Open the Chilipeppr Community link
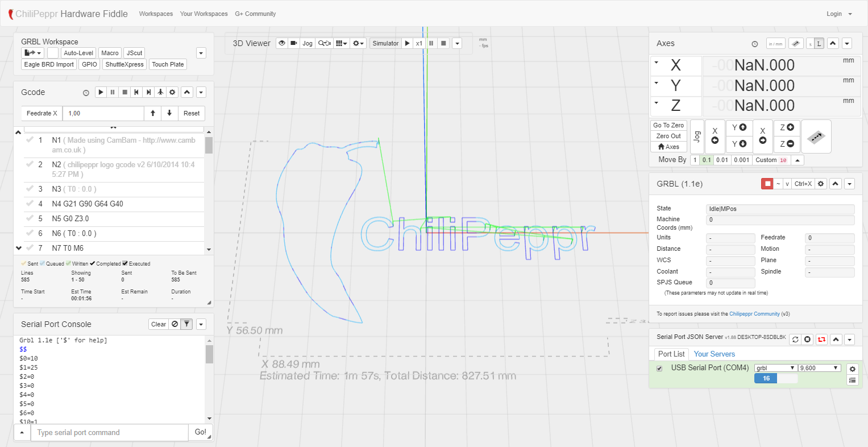868x447 pixels. (754, 314)
